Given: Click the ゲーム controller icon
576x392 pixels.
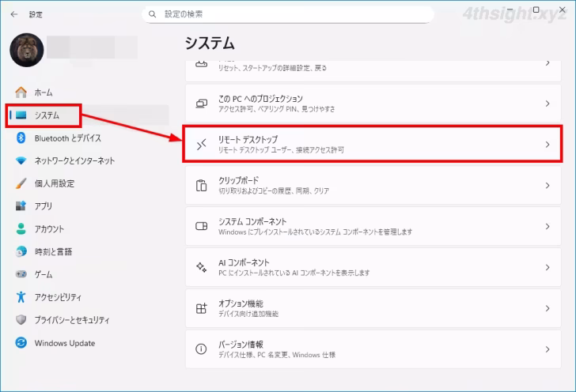Looking at the screenshot, I should coord(21,274).
